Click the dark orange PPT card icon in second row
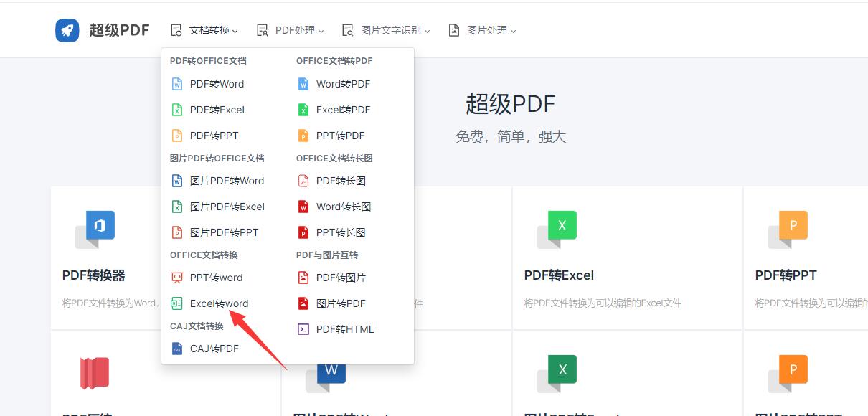The image size is (868, 416). pos(788,373)
